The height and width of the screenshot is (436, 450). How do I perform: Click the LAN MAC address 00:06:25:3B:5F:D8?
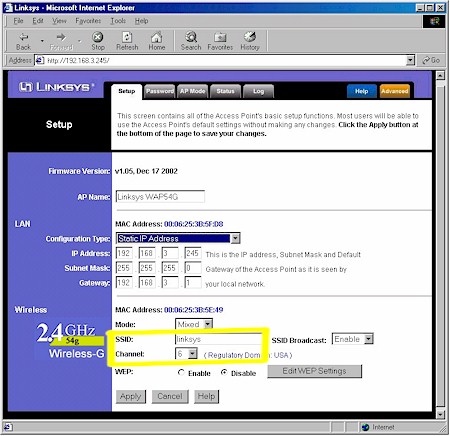point(193,224)
